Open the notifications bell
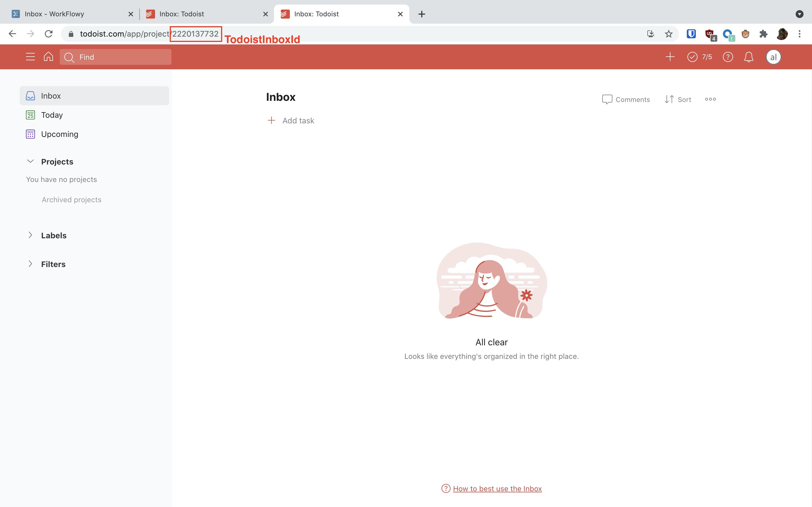 pyautogui.click(x=749, y=57)
